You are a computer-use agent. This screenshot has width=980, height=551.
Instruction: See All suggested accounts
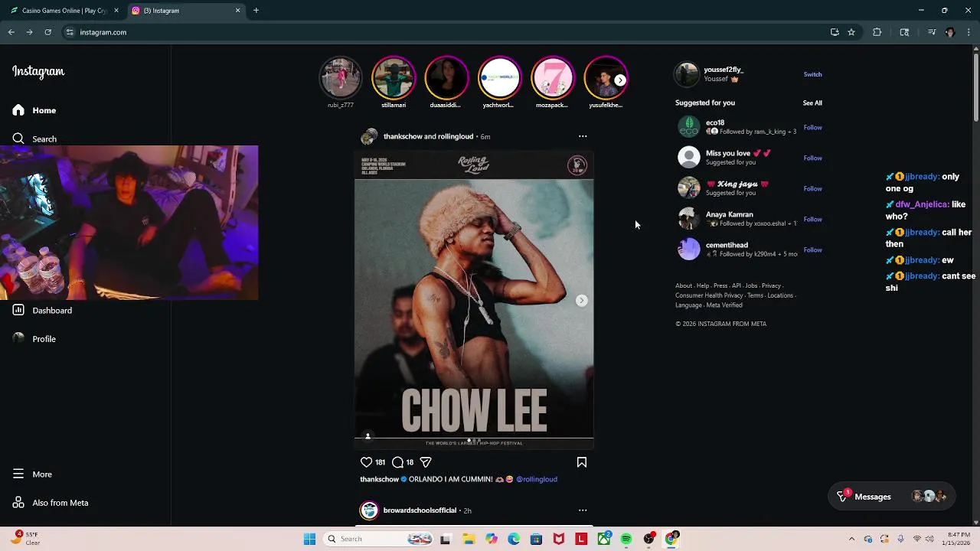pyautogui.click(x=812, y=103)
